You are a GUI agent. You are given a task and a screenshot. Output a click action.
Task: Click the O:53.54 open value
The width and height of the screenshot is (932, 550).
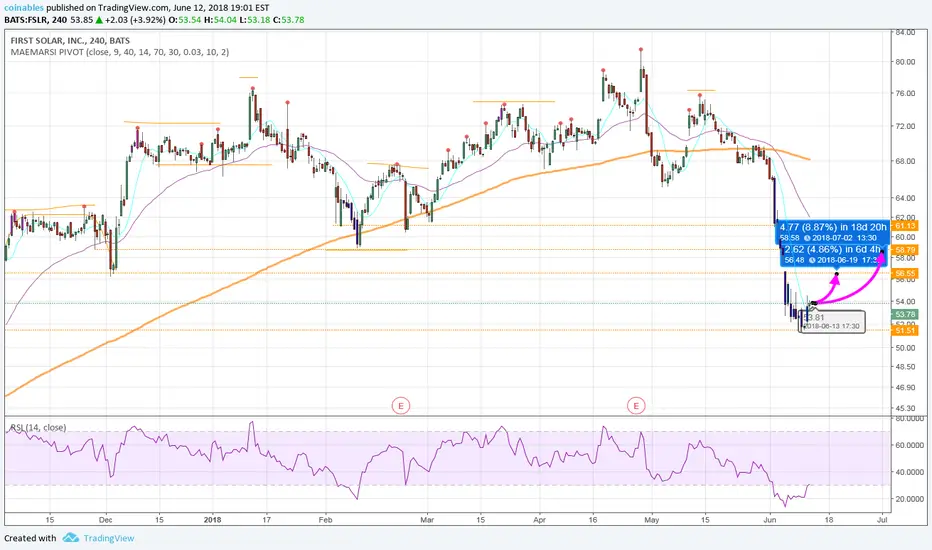(x=185, y=20)
